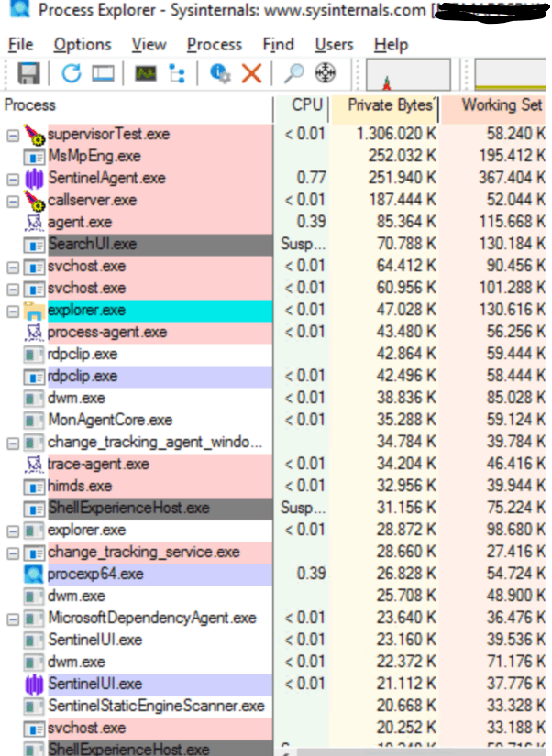Click the Save floppy disk icon
552x756 pixels.
click(28, 74)
